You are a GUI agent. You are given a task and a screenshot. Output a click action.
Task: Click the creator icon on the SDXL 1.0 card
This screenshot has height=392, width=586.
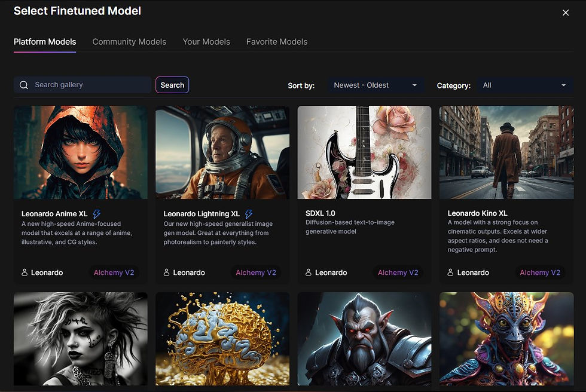pyautogui.click(x=309, y=272)
